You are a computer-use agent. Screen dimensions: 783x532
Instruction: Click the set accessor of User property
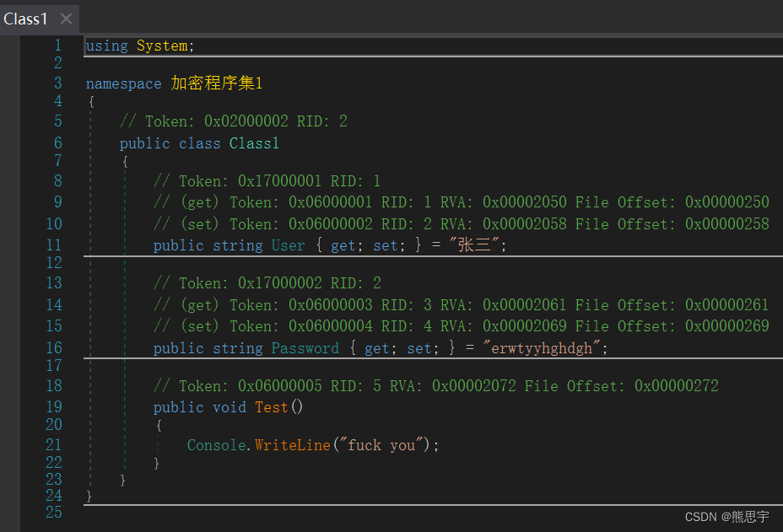tap(386, 245)
